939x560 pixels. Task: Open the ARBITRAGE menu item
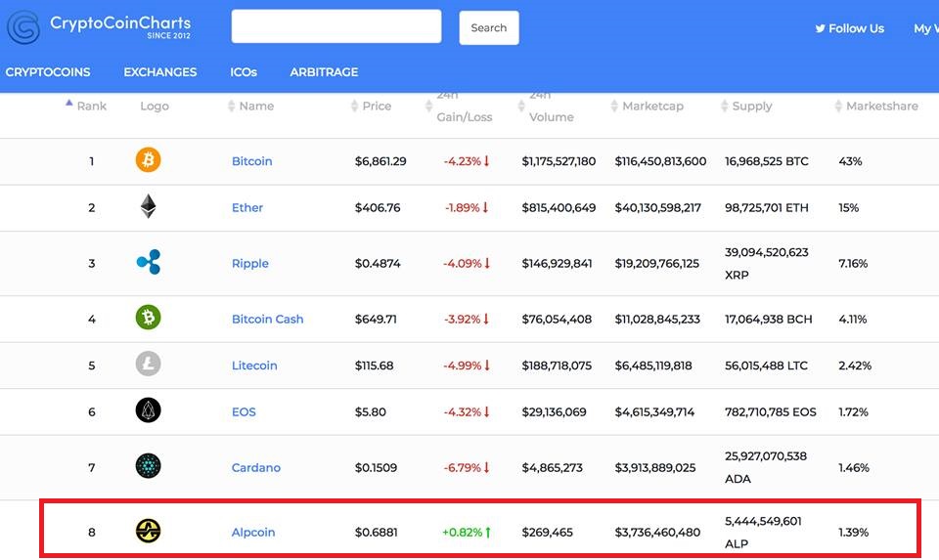coord(324,71)
